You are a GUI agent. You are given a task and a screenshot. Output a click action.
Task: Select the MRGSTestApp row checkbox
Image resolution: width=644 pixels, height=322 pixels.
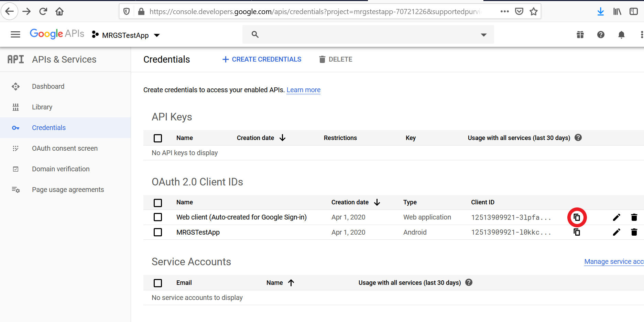click(158, 232)
